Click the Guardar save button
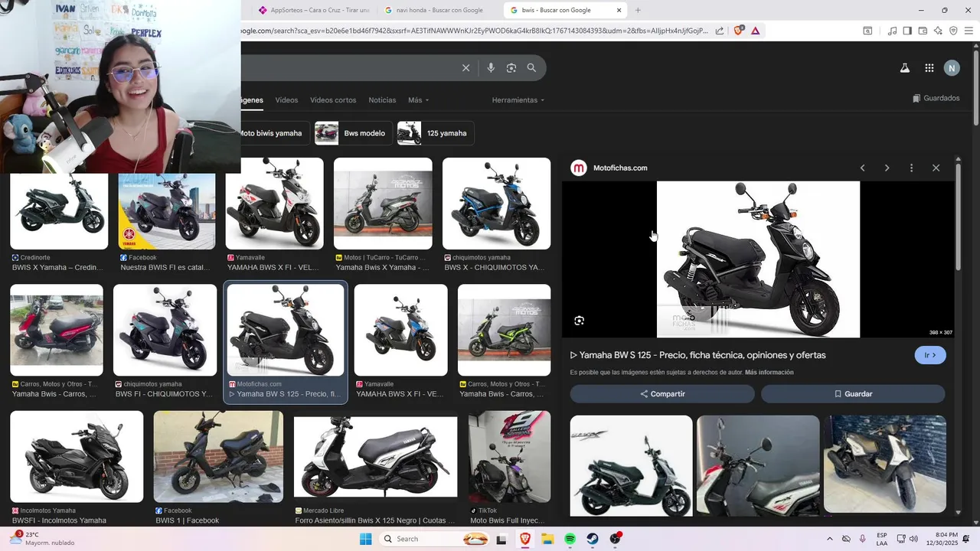This screenshot has height=551, width=980. point(853,394)
